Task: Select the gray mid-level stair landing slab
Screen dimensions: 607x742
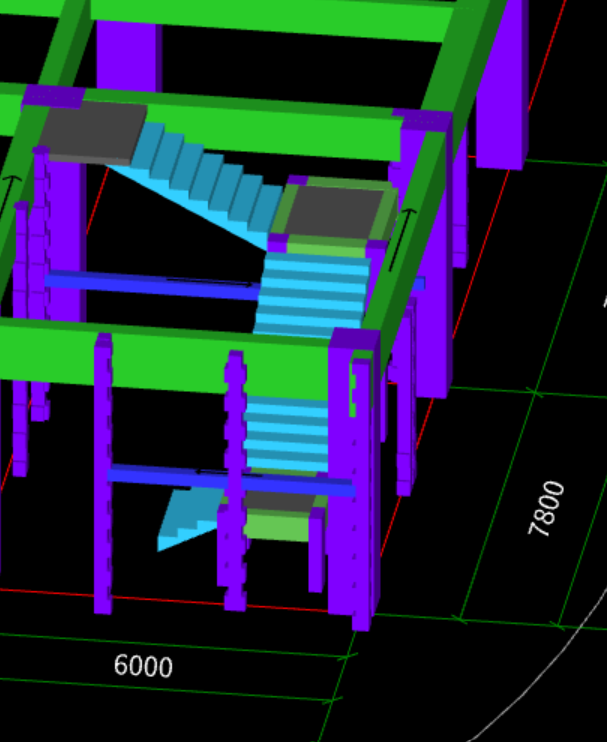Action: click(333, 212)
